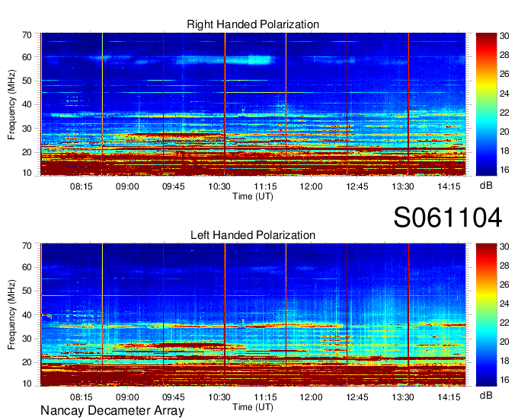Click the "12:45" time tick of Right Handed plot
The image size is (518, 420).
click(357, 186)
